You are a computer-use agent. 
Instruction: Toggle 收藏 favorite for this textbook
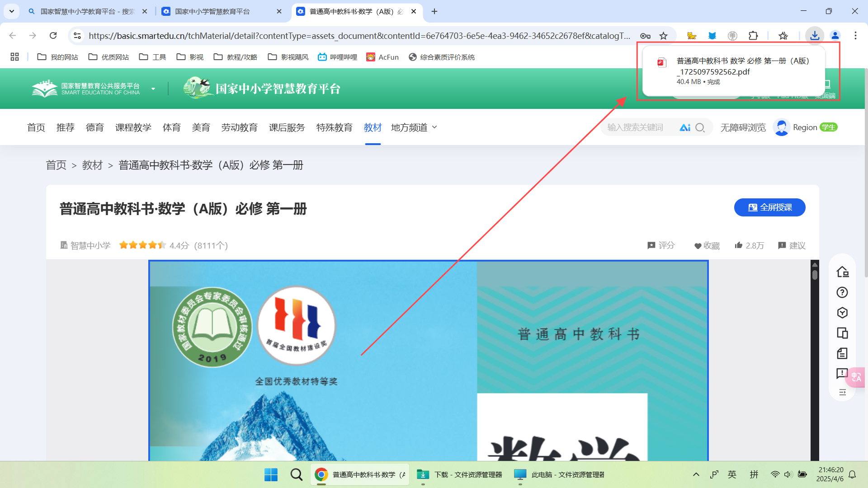pos(707,245)
